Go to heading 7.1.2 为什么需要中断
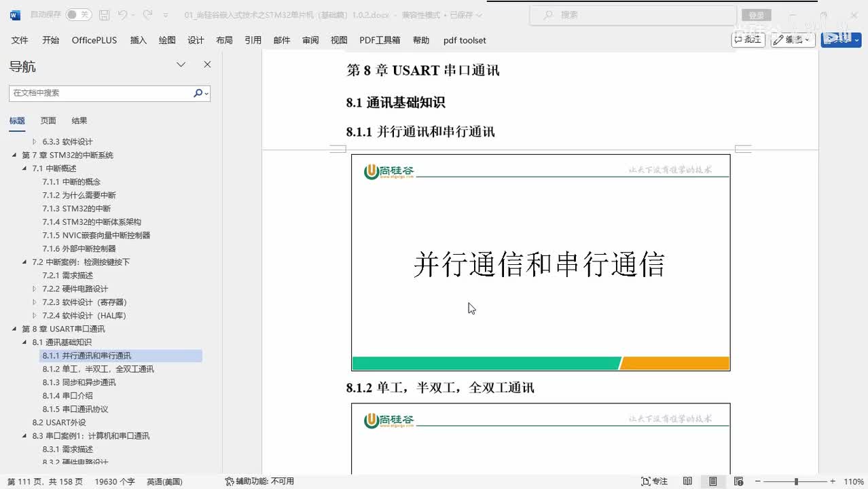 point(79,195)
